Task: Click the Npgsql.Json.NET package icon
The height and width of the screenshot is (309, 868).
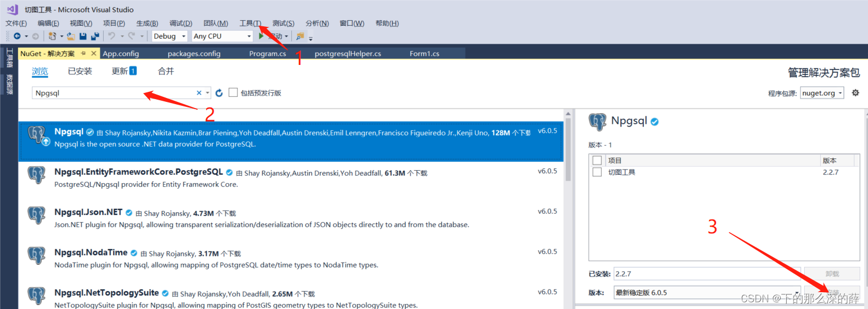Action: pyautogui.click(x=37, y=216)
